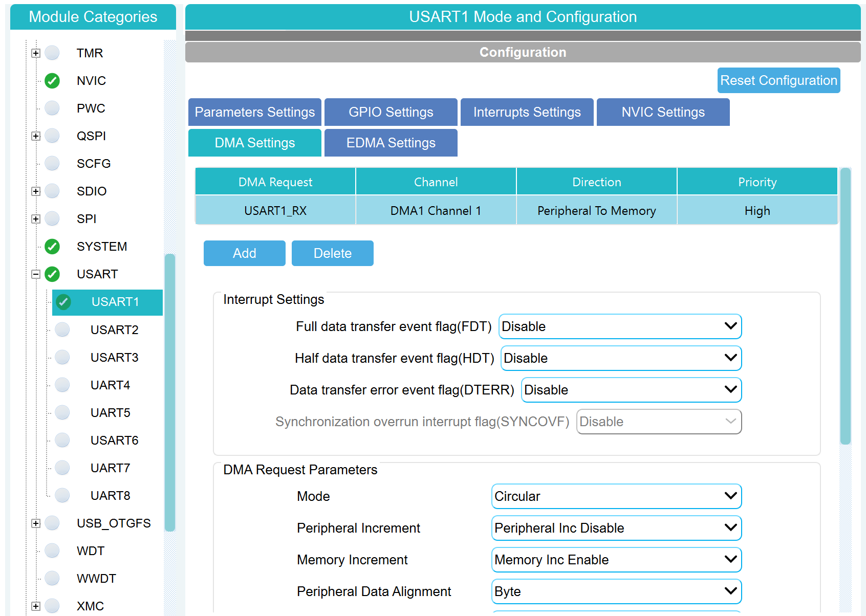Open the EDMA Settings tab
The image size is (866, 616).
pyautogui.click(x=391, y=143)
